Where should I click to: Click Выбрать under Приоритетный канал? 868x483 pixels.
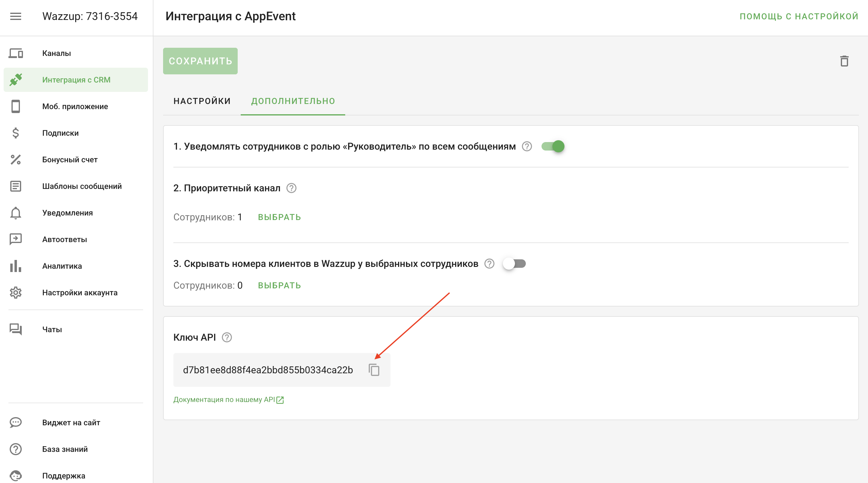tap(279, 217)
